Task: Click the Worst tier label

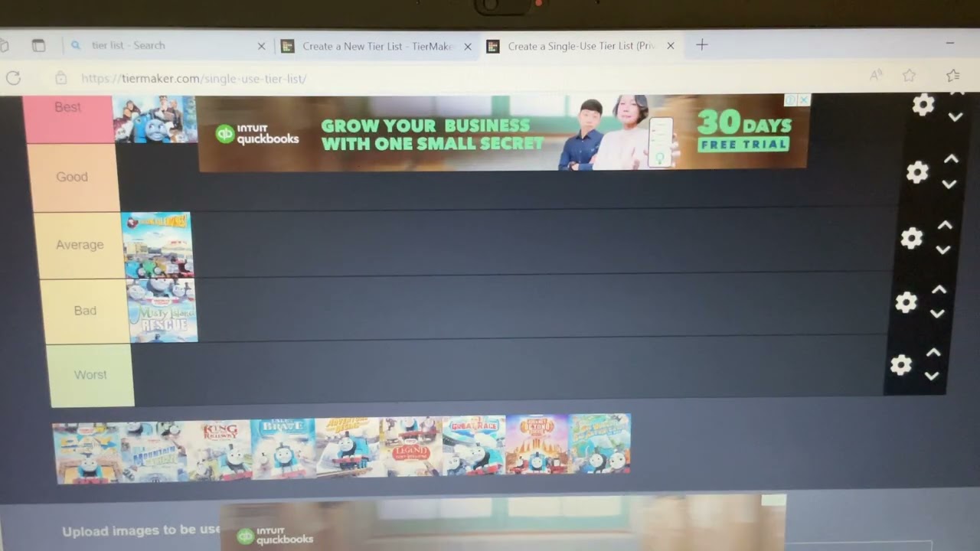Action: click(x=91, y=375)
